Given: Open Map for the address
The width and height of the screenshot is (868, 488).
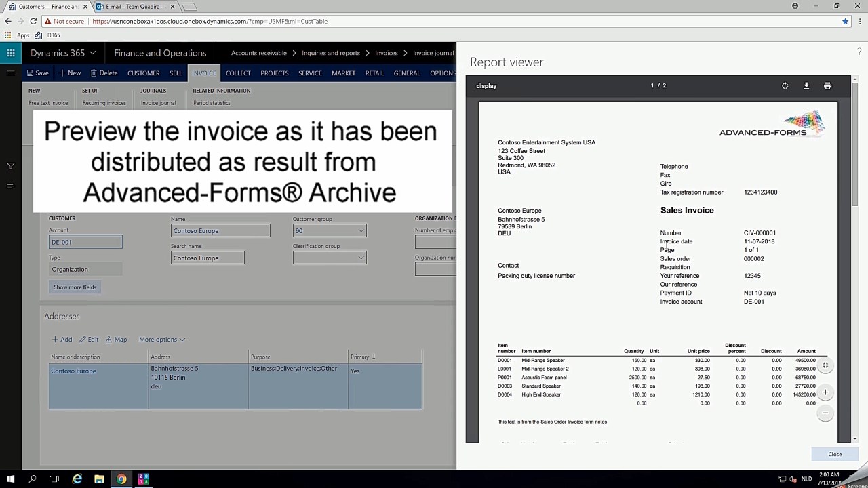Looking at the screenshot, I should [117, 340].
